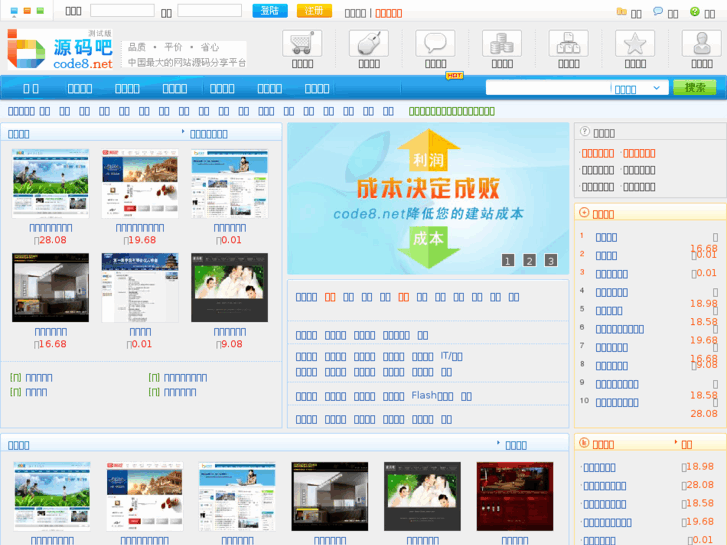Screen dimensions: 727x545
Task: Show banner slide 2
Action: point(529,261)
